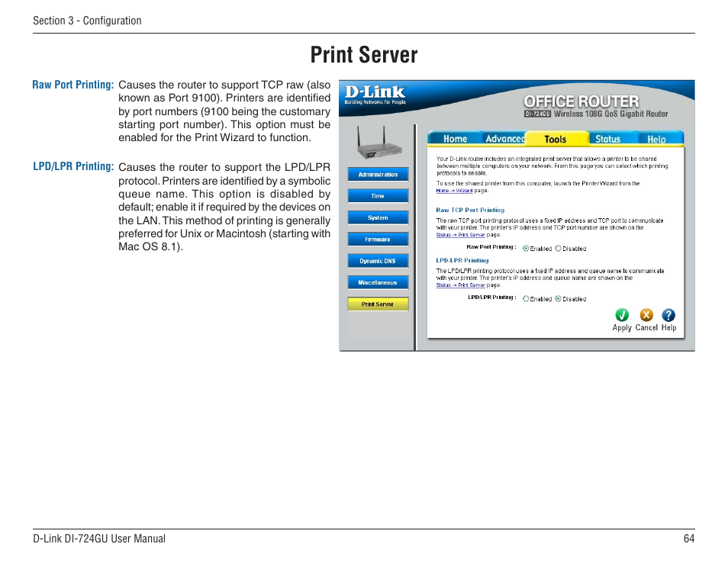Select Disabled for LPD/LPR Printing
Screen dimensions: 728x563
(x=558, y=299)
